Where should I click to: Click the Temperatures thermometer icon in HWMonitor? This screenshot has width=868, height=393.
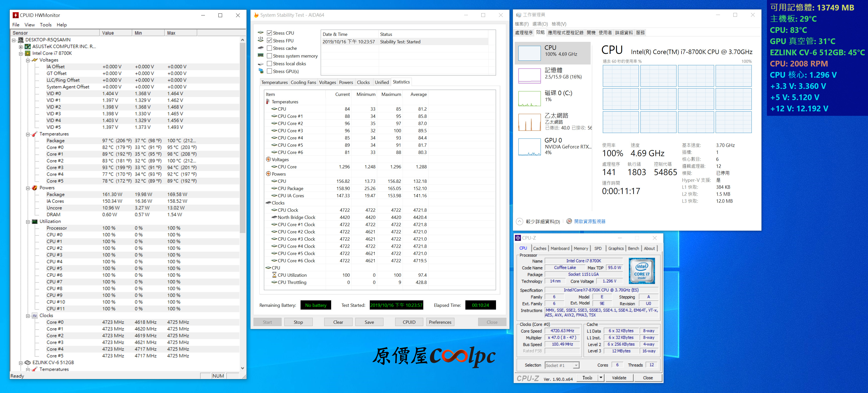click(x=35, y=134)
